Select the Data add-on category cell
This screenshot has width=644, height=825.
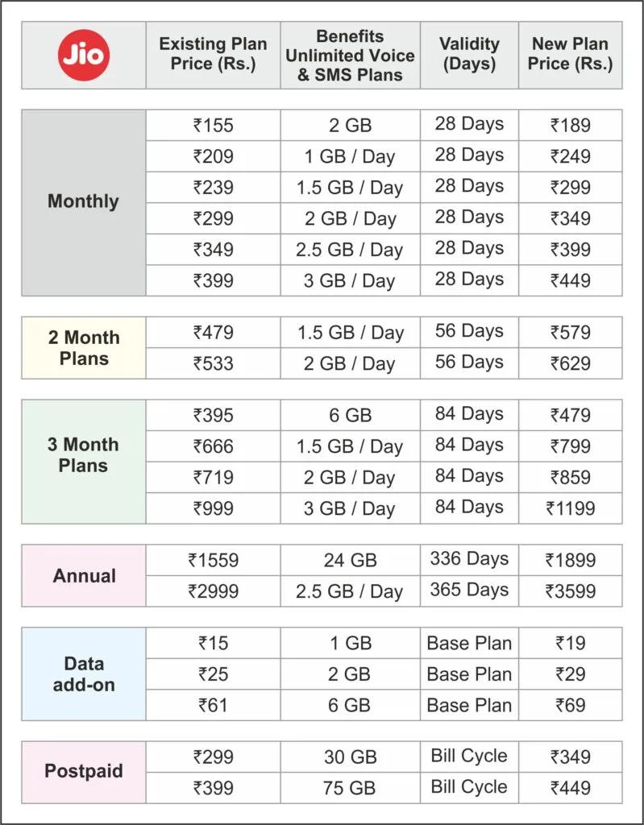84,674
